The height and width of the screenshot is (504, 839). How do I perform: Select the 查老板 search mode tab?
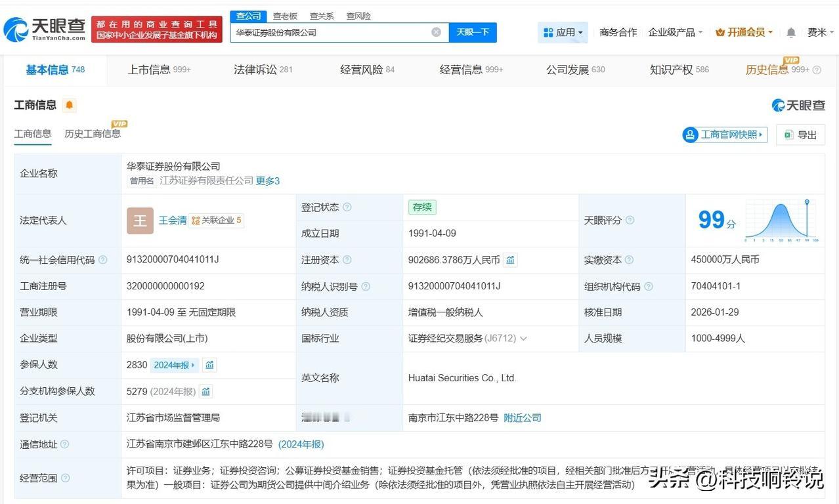[x=285, y=16]
